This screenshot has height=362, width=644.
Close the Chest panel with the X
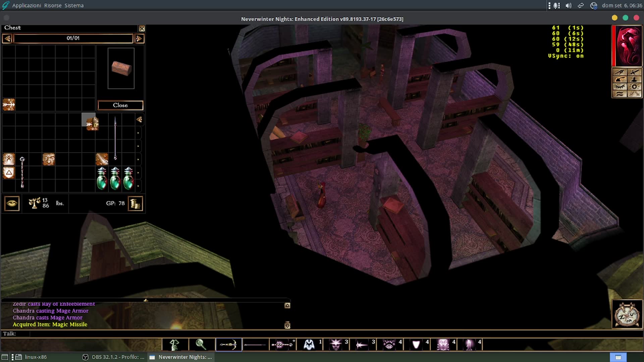142,28
